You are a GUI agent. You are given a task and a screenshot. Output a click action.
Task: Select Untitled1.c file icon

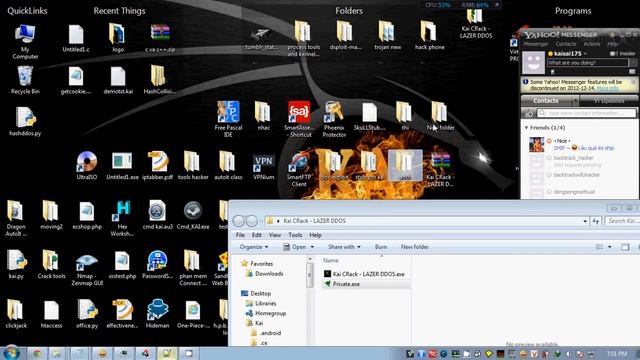coord(76,38)
